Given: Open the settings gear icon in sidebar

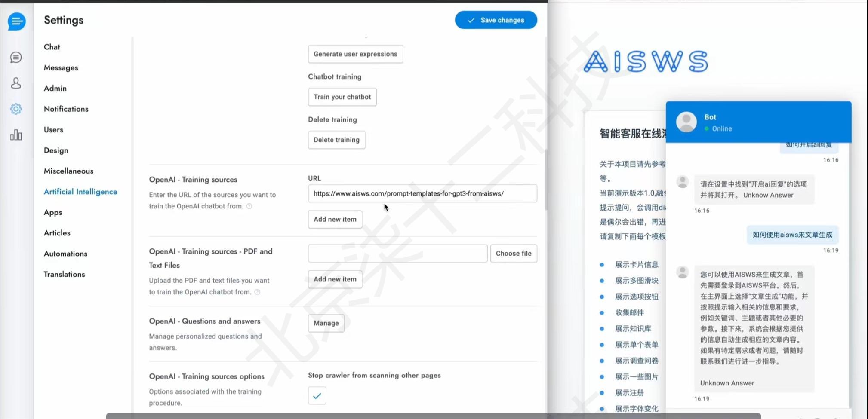Looking at the screenshot, I should pyautogui.click(x=16, y=109).
